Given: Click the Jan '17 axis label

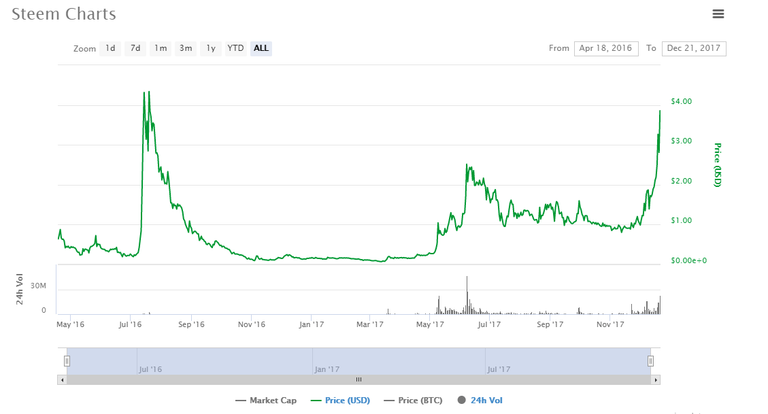Looking at the screenshot, I should pyautogui.click(x=312, y=324).
